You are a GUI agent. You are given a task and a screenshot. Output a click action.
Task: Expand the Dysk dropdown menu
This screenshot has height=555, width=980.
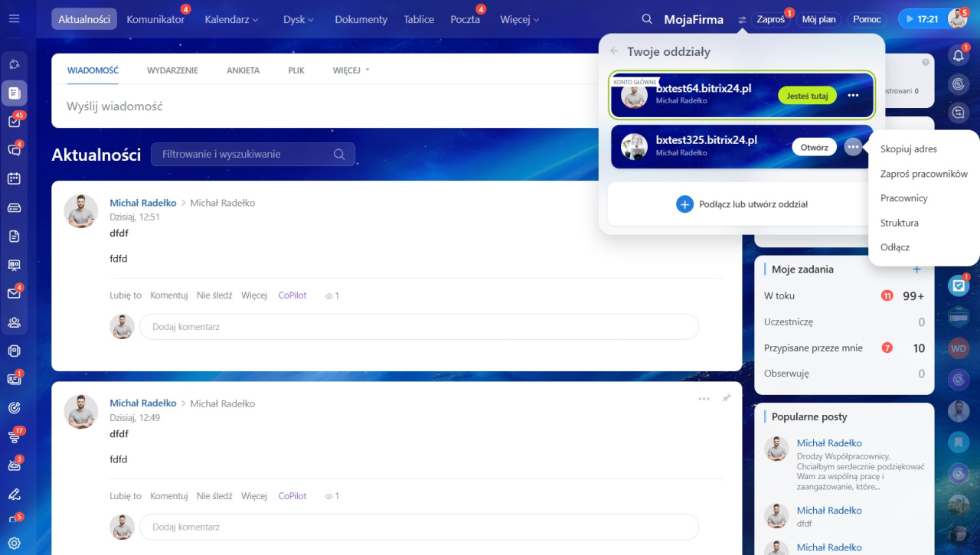coord(299,19)
